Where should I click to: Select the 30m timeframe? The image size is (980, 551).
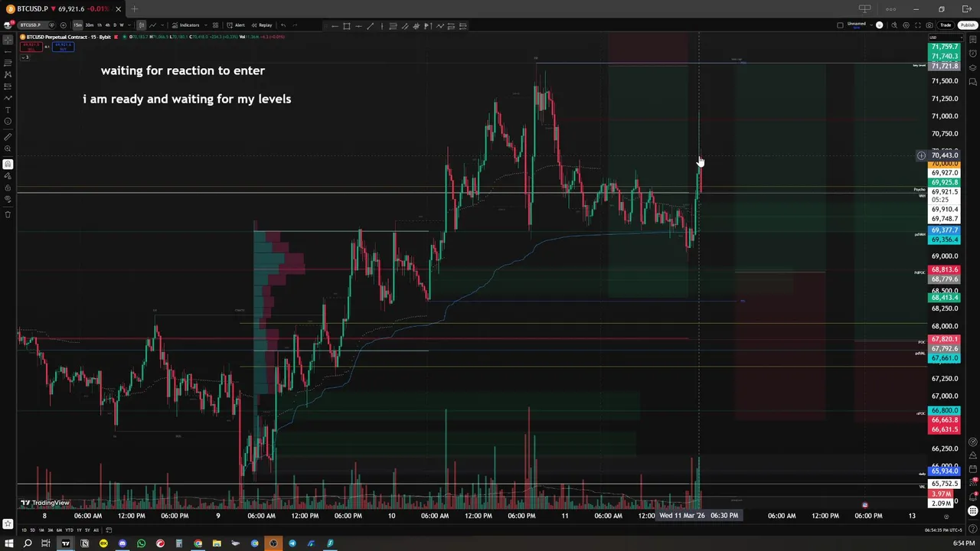point(89,25)
